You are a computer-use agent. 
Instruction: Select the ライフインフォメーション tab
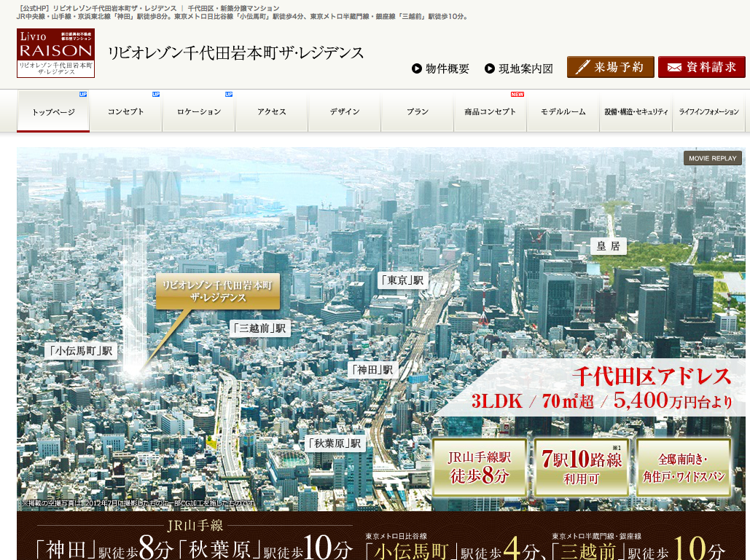[708, 111]
